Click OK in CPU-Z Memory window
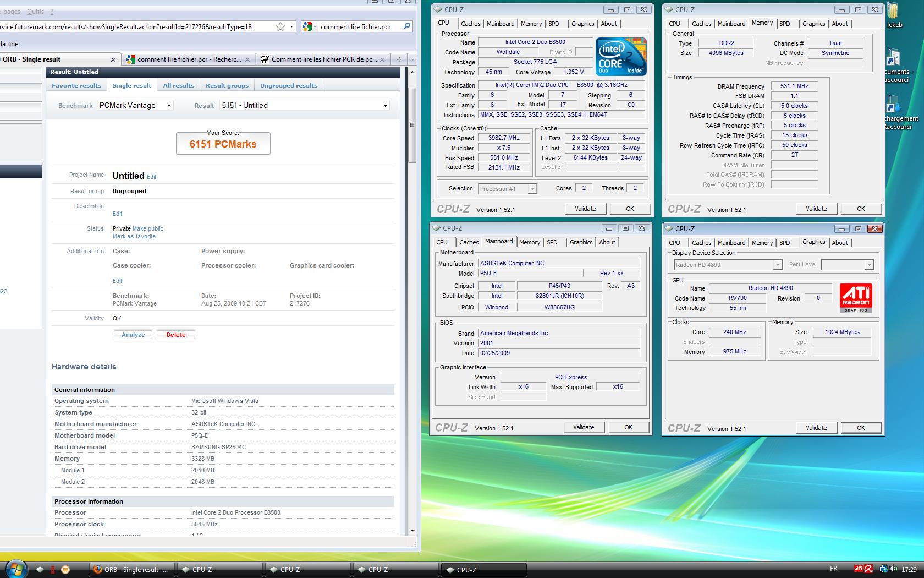The width and height of the screenshot is (924, 578). pos(861,209)
